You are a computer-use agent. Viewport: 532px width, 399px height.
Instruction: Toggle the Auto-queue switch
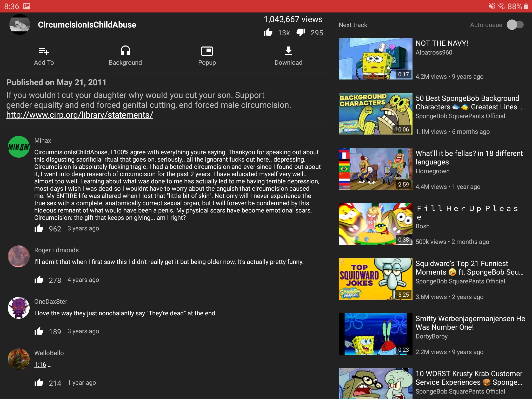(x=515, y=25)
